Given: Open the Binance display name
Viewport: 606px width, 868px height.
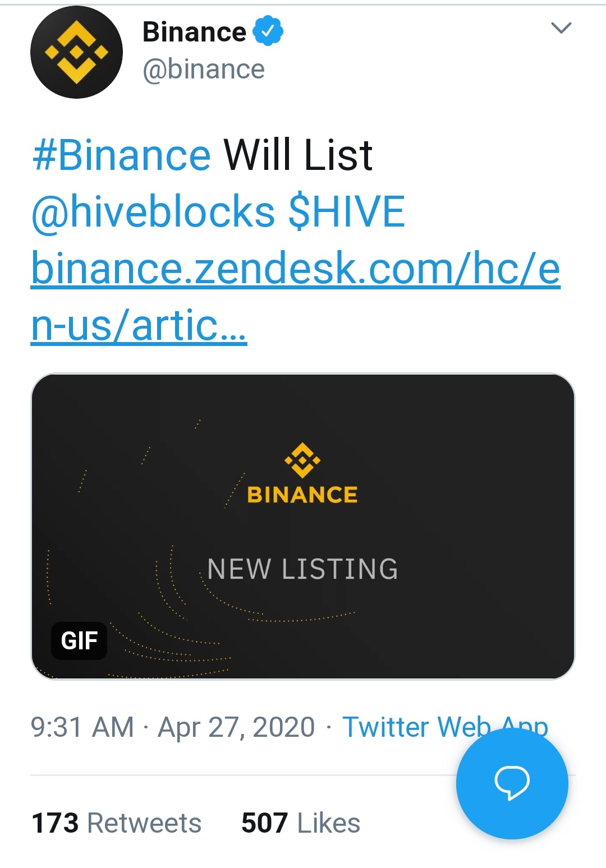Looking at the screenshot, I should [x=194, y=32].
